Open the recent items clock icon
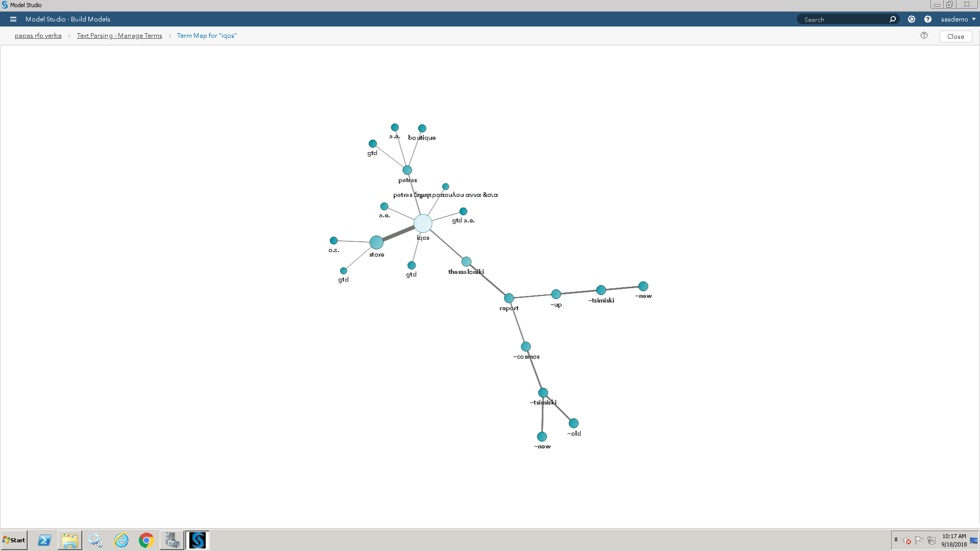Image resolution: width=980 pixels, height=551 pixels. [912, 19]
